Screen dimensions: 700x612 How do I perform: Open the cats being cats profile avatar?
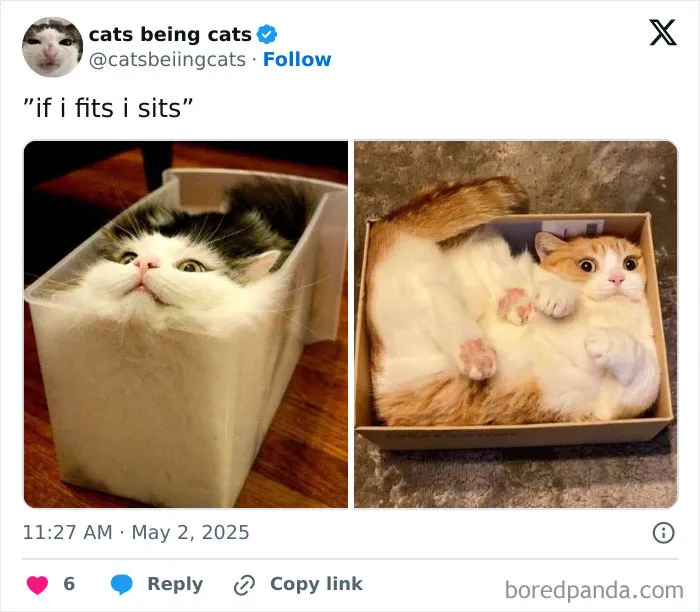[53, 47]
